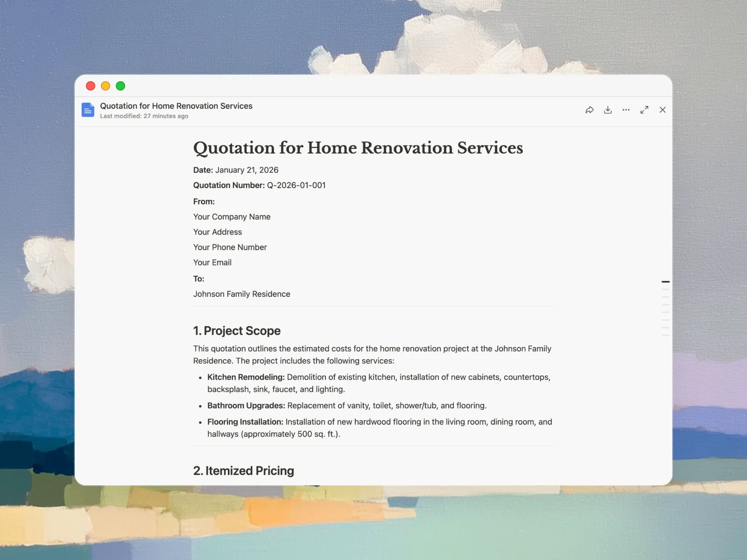Viewport: 747px width, 560px height.
Task: Close the document preview with X
Action: 662,110
